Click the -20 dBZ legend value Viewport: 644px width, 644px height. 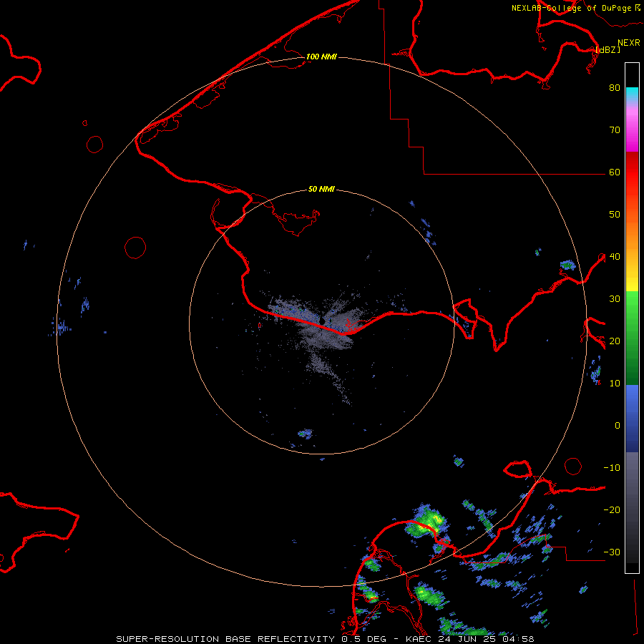tap(612, 509)
